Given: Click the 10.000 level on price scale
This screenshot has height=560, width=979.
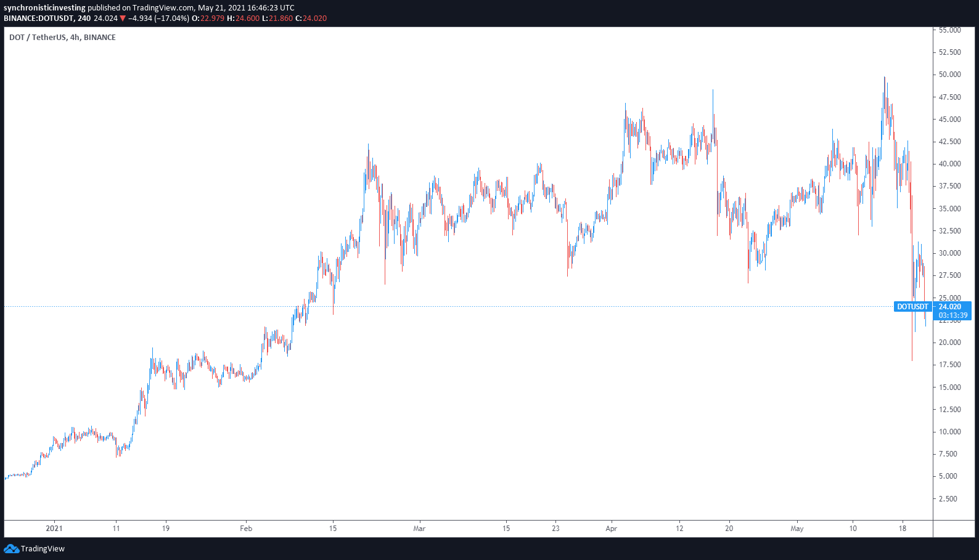Looking at the screenshot, I should [949, 432].
